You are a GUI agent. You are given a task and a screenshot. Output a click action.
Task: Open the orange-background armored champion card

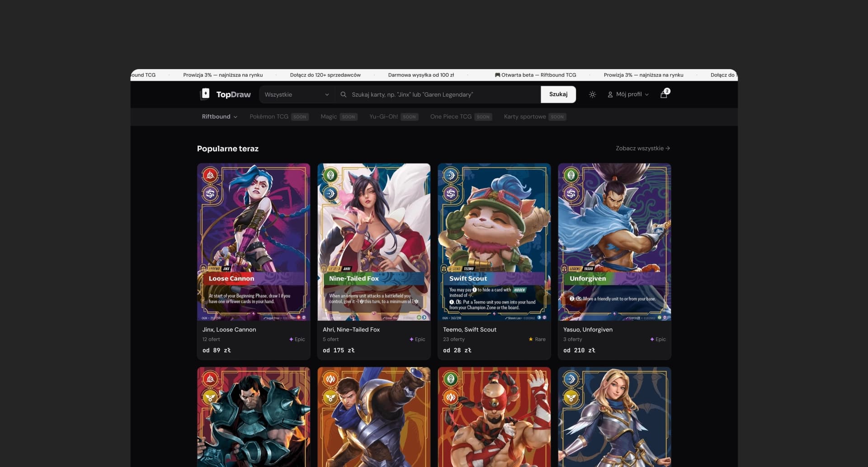374,417
